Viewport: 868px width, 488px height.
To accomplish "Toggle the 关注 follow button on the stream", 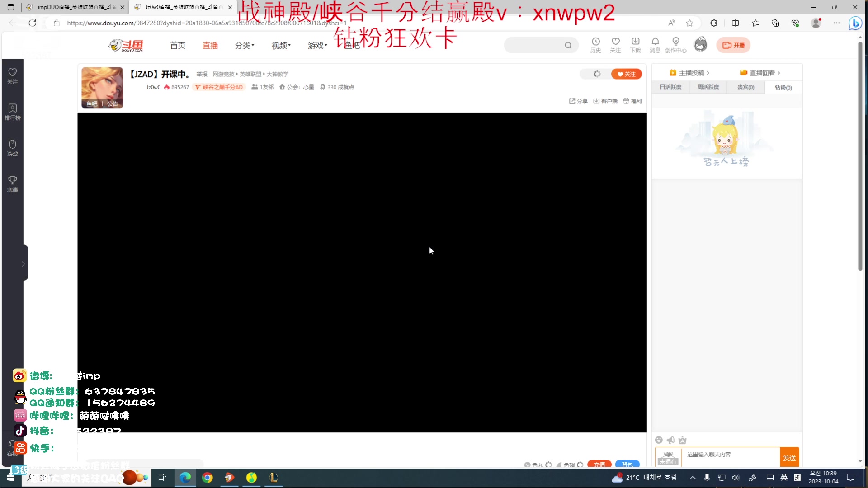I will [626, 74].
